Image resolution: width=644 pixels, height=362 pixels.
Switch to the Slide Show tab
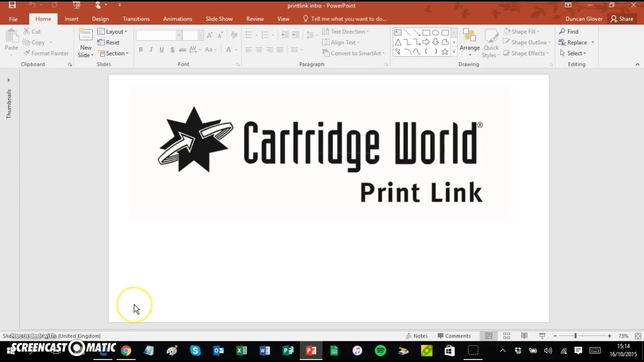coord(219,19)
